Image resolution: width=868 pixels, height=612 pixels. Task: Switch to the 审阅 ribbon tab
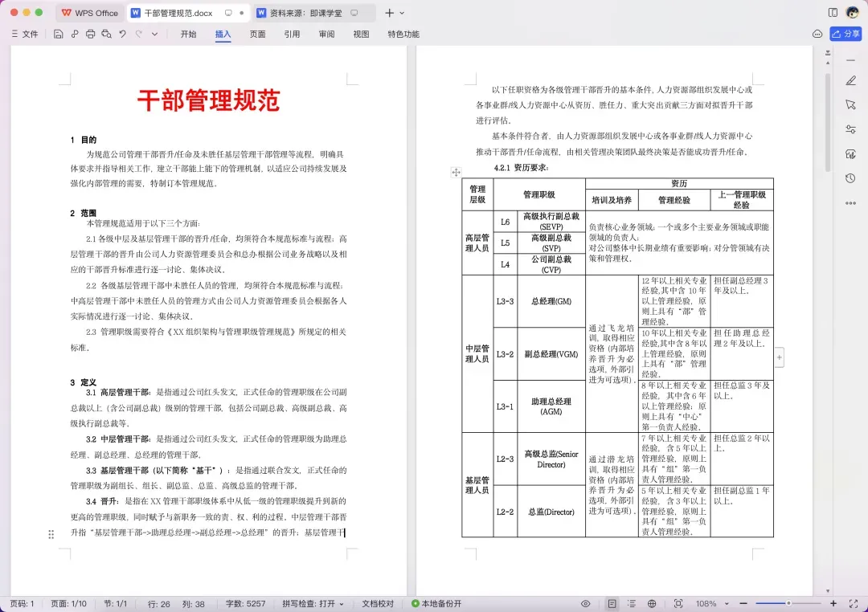(326, 34)
